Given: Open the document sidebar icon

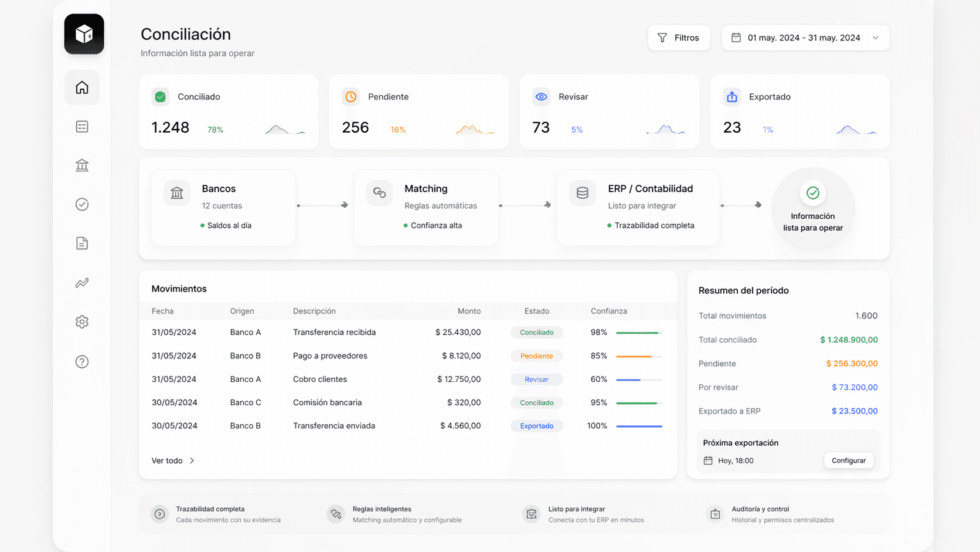Looking at the screenshot, I should click(x=82, y=243).
